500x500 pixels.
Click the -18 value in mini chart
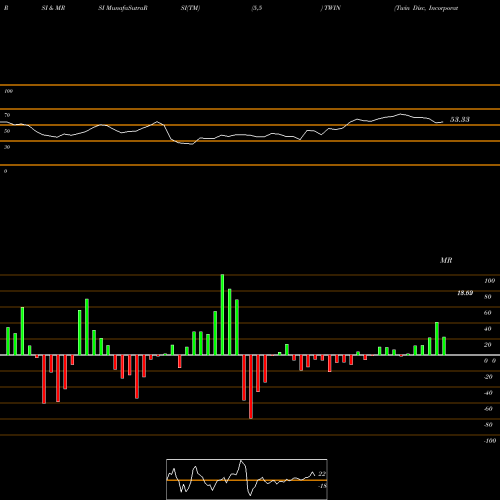click(322, 486)
